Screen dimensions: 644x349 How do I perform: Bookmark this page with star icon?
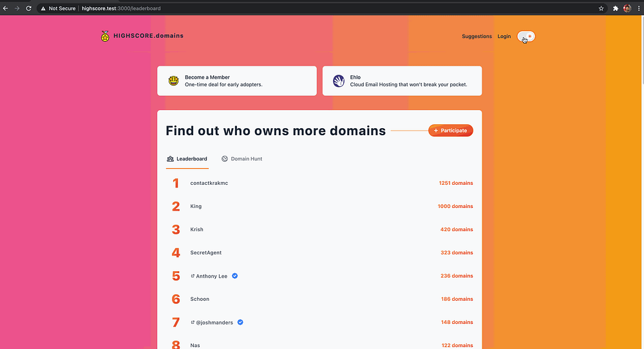click(x=601, y=8)
